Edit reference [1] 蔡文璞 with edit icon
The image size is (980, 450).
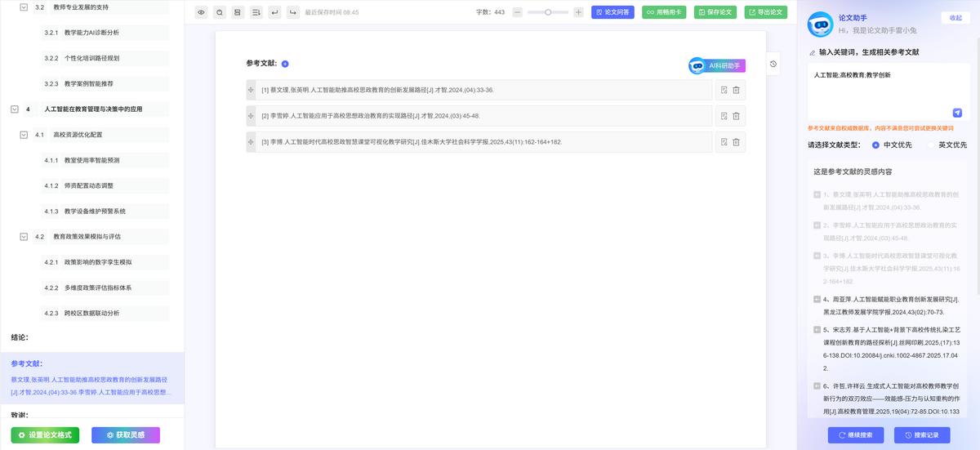tap(724, 90)
